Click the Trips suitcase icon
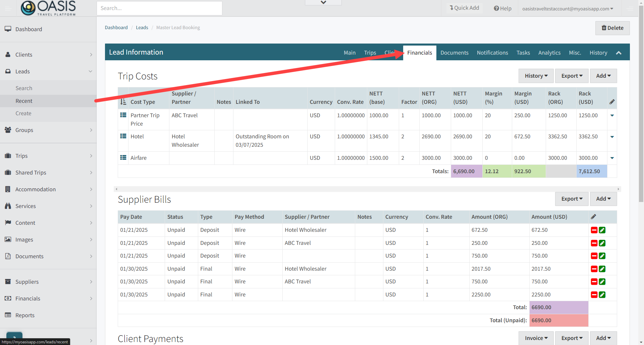The height and width of the screenshot is (345, 644). tap(8, 156)
